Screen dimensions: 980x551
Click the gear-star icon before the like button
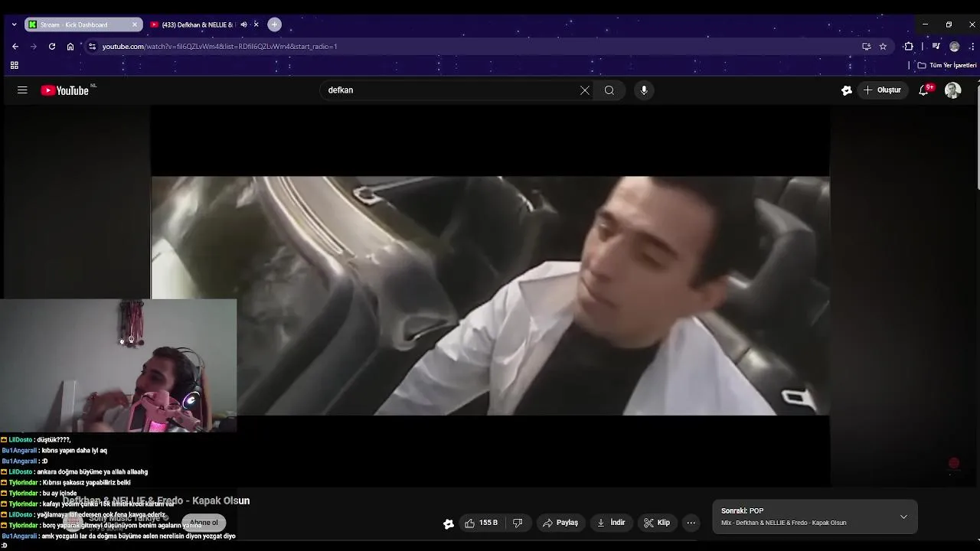[x=449, y=523]
